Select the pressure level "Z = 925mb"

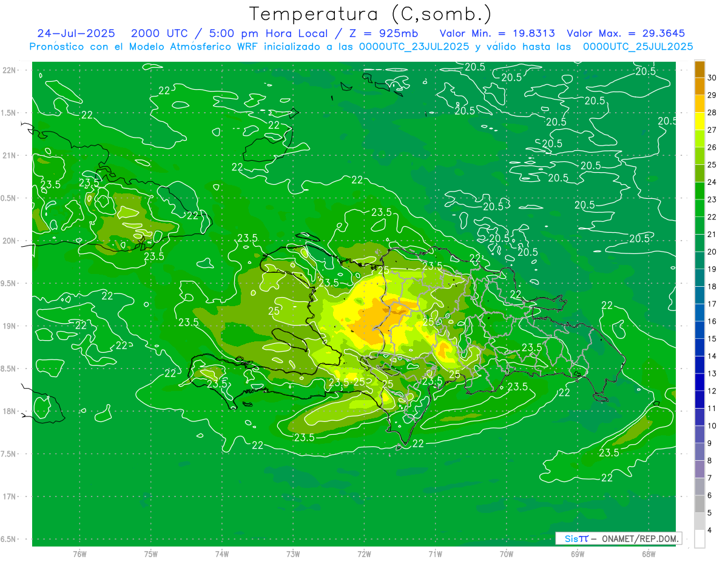pos(384,33)
